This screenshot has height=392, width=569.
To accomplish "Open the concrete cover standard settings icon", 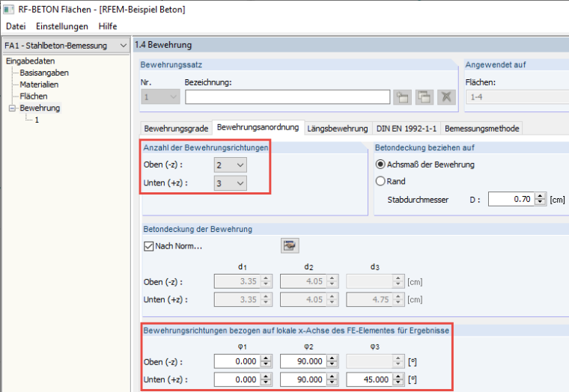I will 290,246.
